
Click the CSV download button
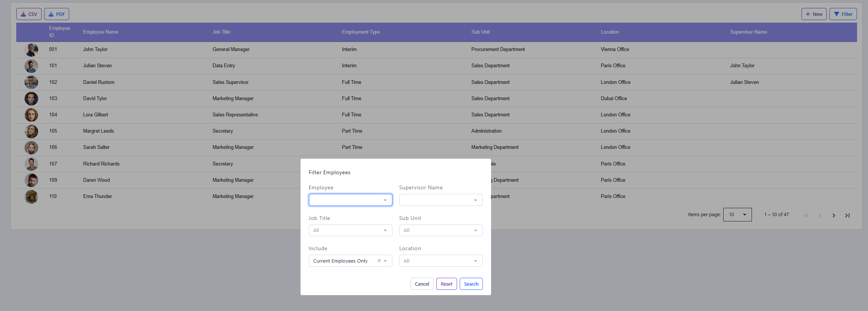click(x=29, y=14)
